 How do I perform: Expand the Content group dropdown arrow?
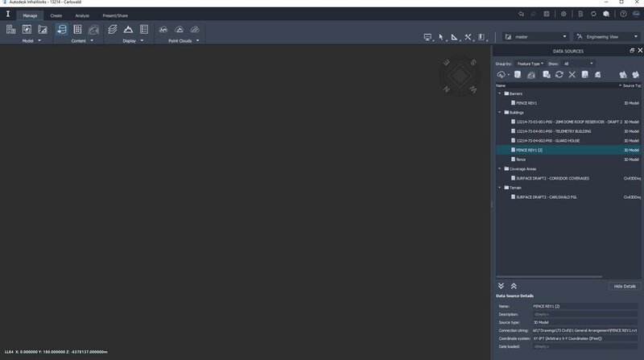coord(92,41)
